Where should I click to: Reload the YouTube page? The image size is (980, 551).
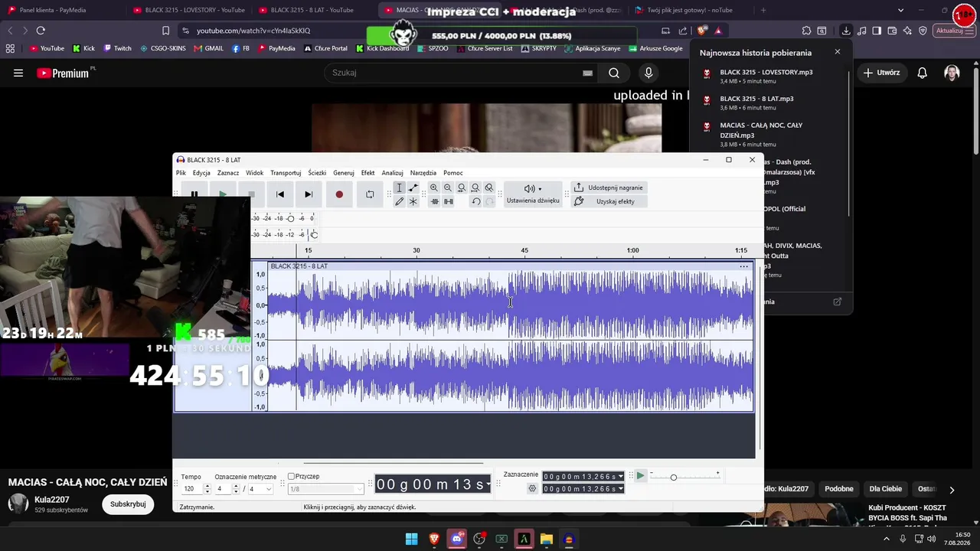[41, 31]
